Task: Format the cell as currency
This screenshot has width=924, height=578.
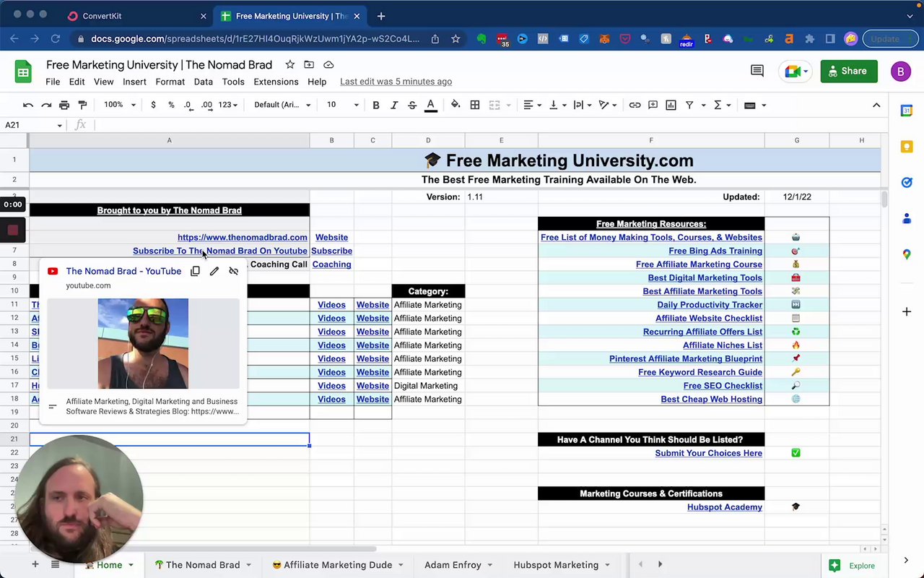Action: 153,105
